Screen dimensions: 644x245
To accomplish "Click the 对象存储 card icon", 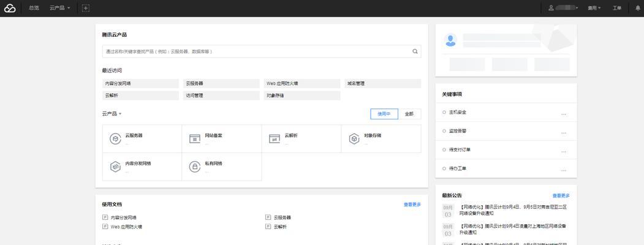I will click(x=354, y=138).
